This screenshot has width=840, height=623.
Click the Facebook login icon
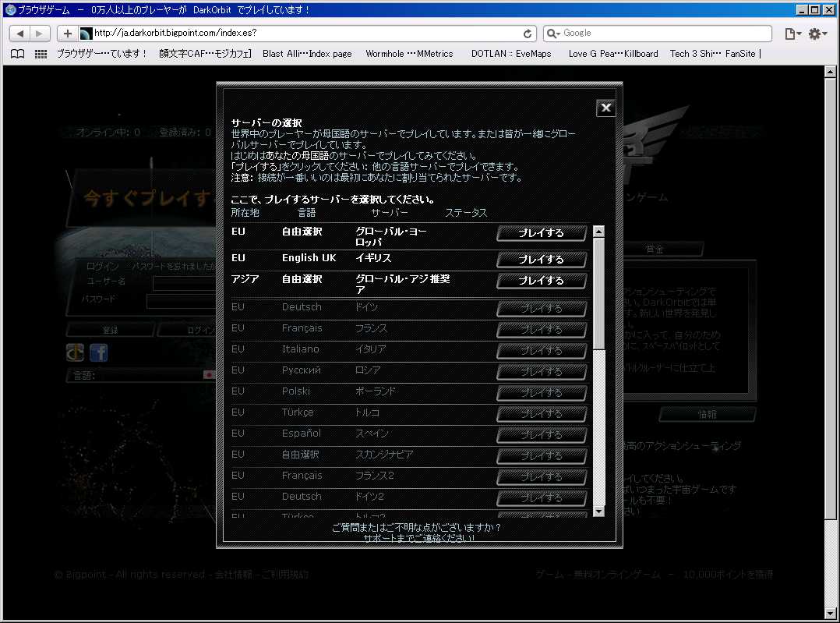[98, 352]
